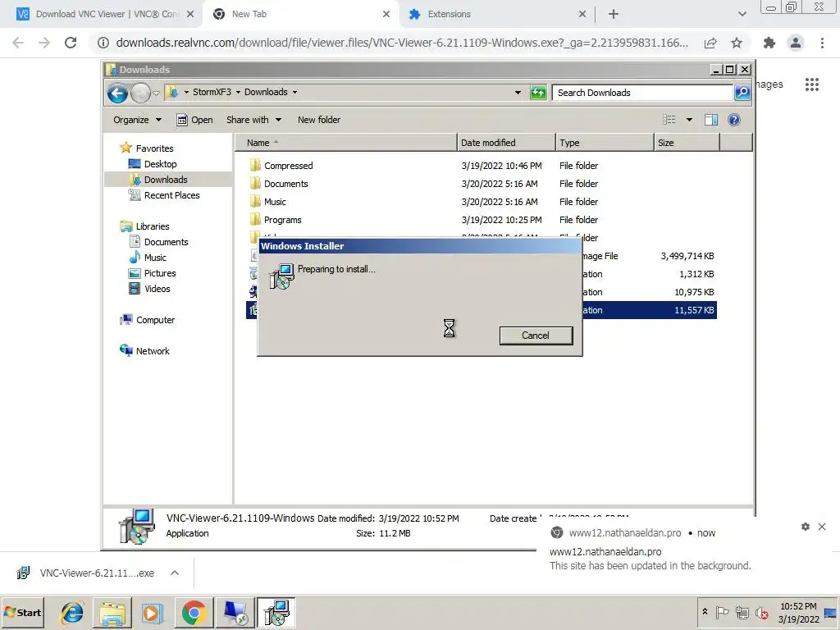Open the Organize menu
This screenshot has height=630, width=840.
point(137,120)
